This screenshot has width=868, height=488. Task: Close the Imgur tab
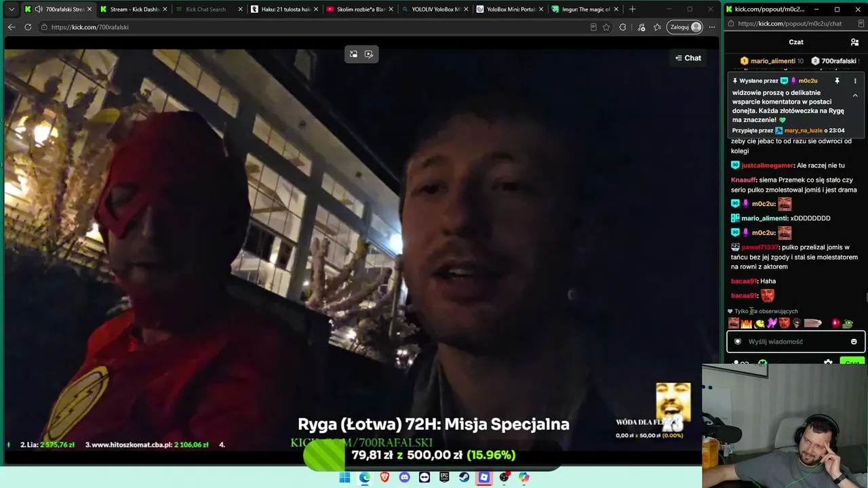click(616, 9)
